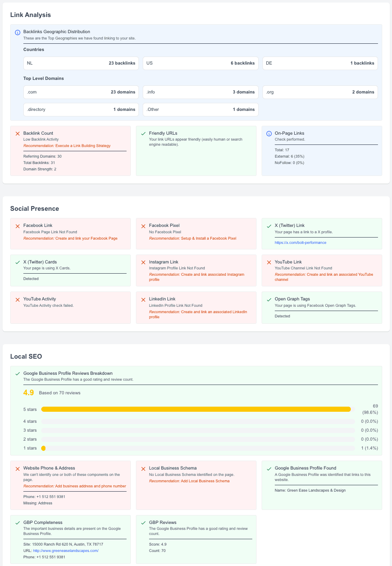The image size is (392, 566).
Task: Click the red X on Facebook Pixel card
Action: click(143, 226)
